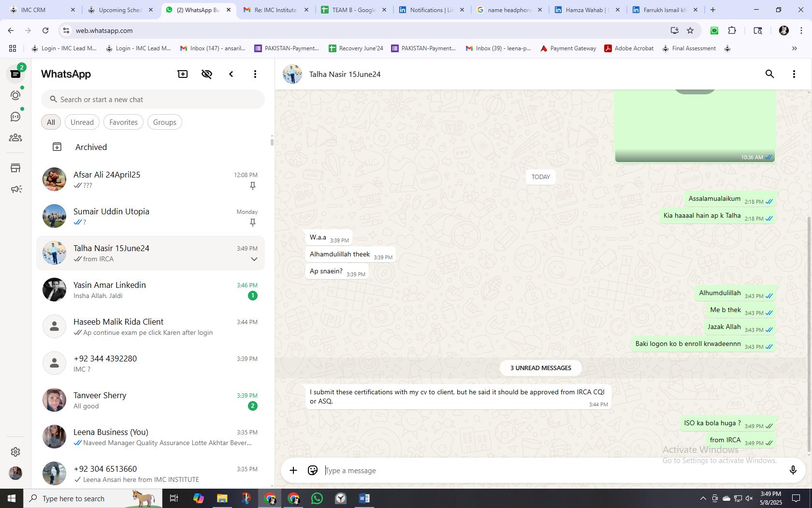This screenshot has height=508, width=812.
Task: Show hidden system tray icons
Action: tap(703, 498)
